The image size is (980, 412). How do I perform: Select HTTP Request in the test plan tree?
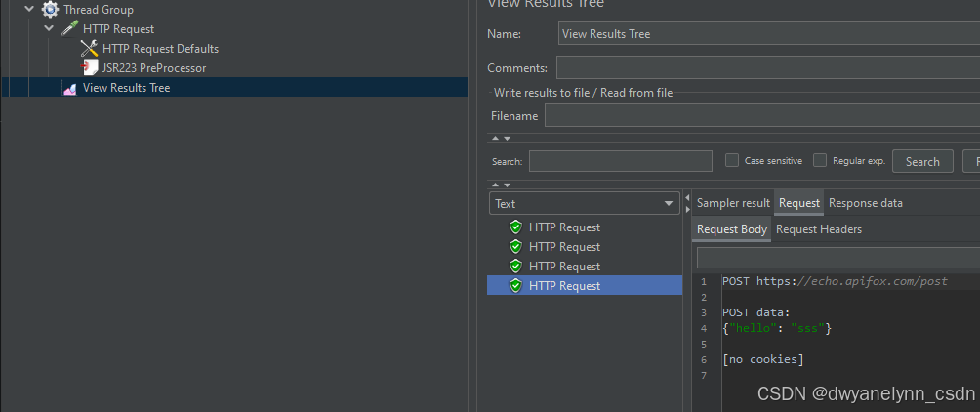coord(118,28)
